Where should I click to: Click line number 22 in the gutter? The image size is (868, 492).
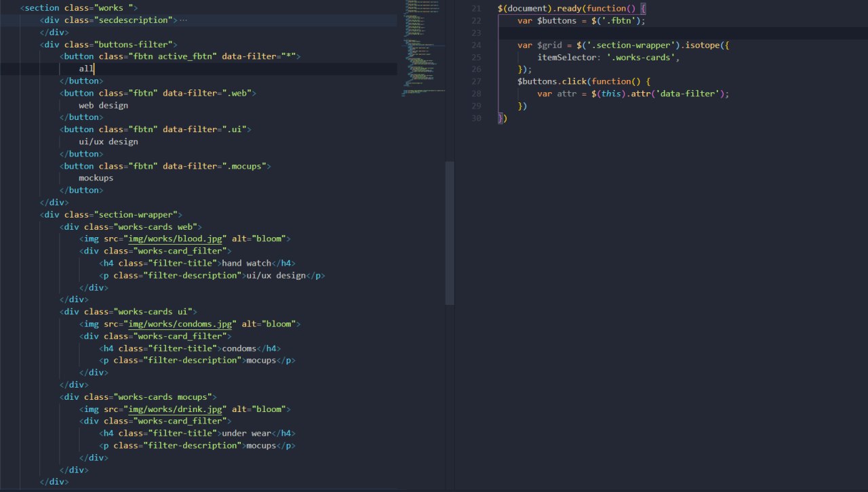coord(476,20)
